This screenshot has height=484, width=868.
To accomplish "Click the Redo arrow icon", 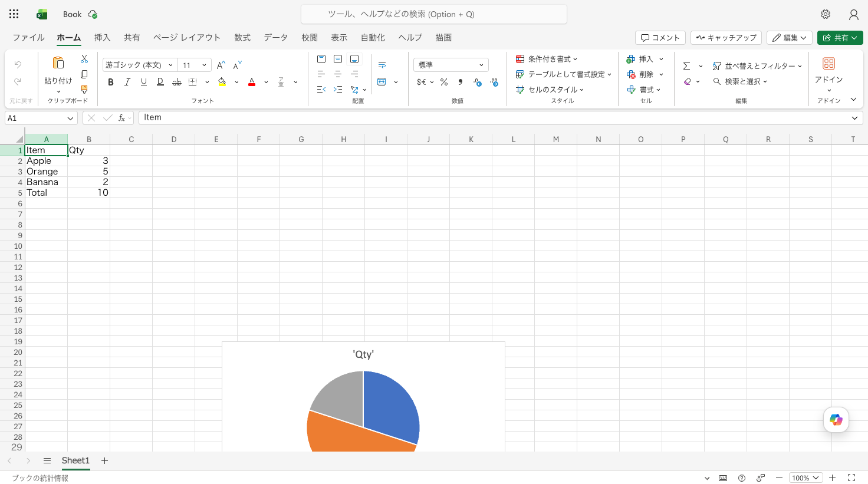I will [18, 81].
